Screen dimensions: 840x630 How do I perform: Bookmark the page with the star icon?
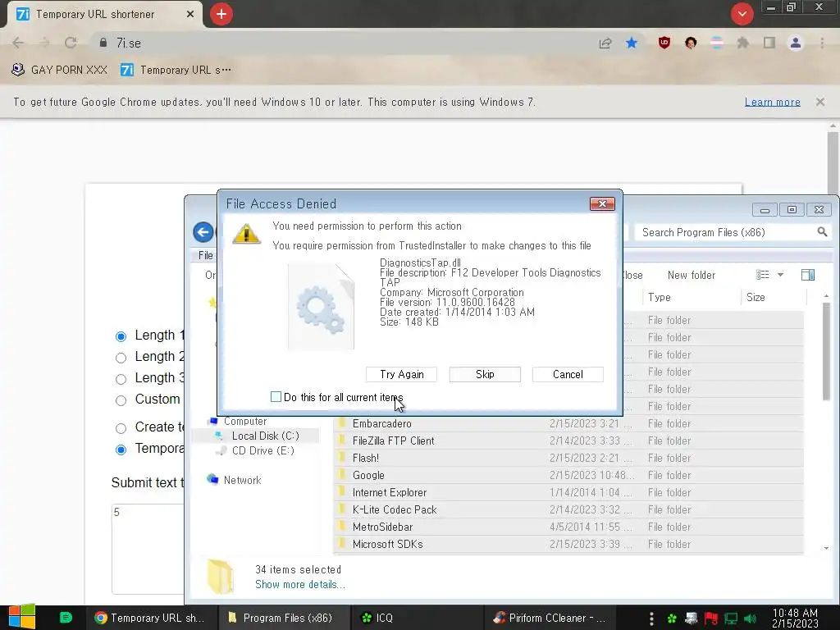tap(632, 43)
